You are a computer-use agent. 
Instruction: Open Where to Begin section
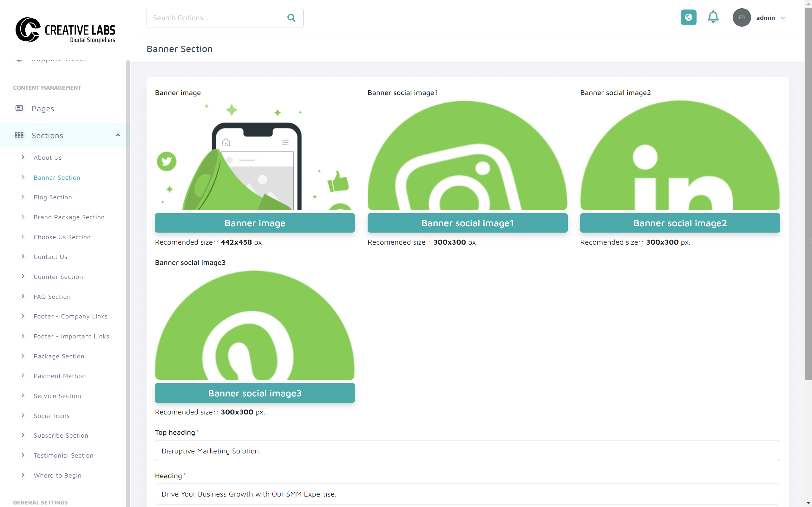57,475
